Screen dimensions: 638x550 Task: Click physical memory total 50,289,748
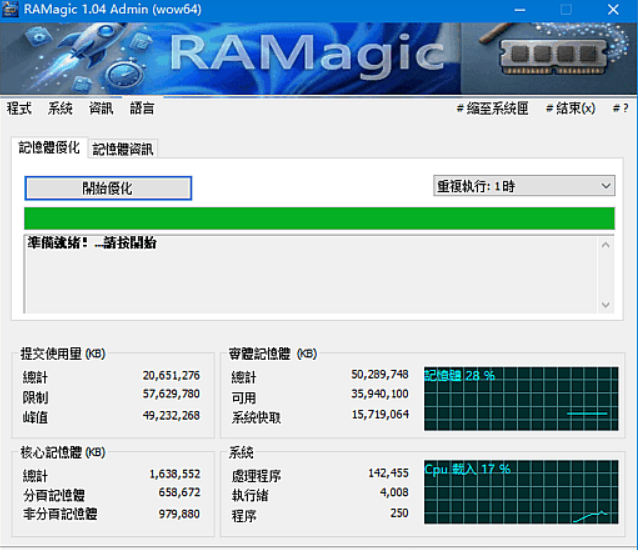coord(380,375)
